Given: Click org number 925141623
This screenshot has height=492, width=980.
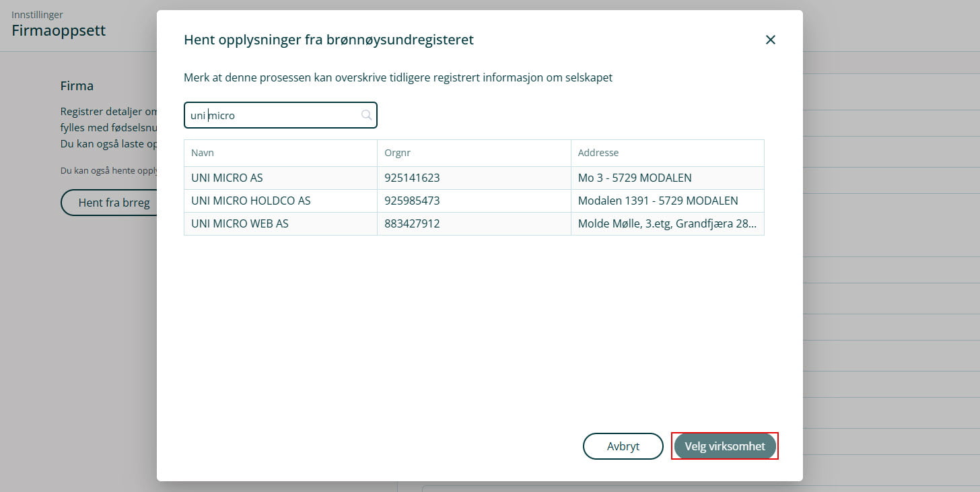Looking at the screenshot, I should 412,178.
